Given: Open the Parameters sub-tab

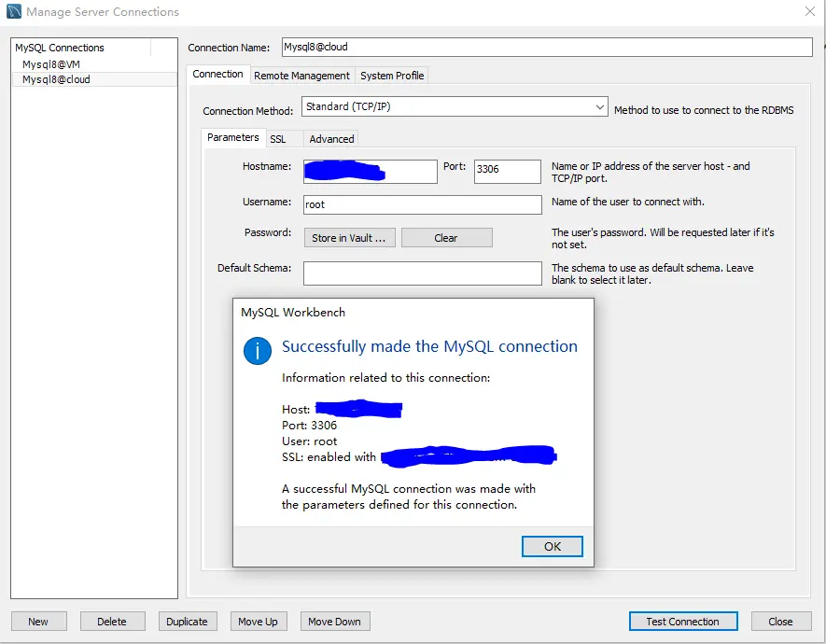Looking at the screenshot, I should click(232, 138).
